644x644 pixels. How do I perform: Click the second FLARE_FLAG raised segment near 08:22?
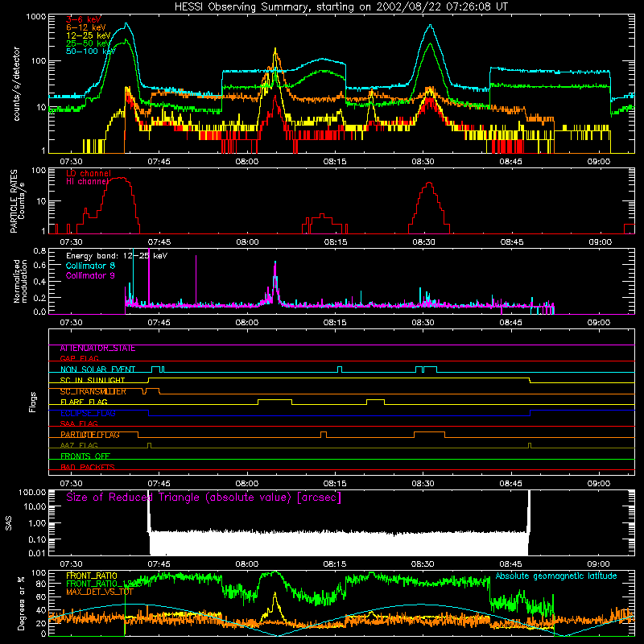[375, 399]
